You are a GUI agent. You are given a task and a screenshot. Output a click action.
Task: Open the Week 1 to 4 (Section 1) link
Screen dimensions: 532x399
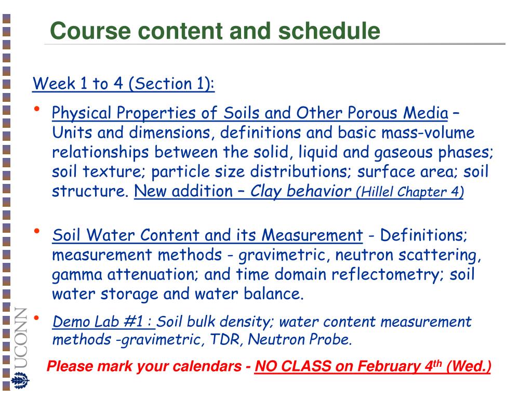[124, 84]
